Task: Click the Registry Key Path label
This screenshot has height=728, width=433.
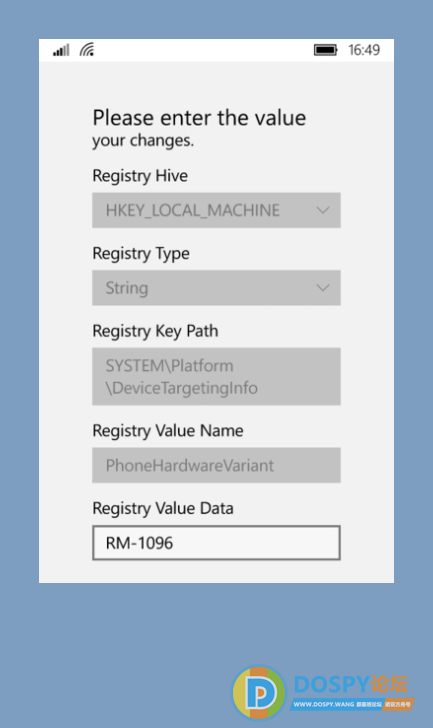Action: (155, 331)
